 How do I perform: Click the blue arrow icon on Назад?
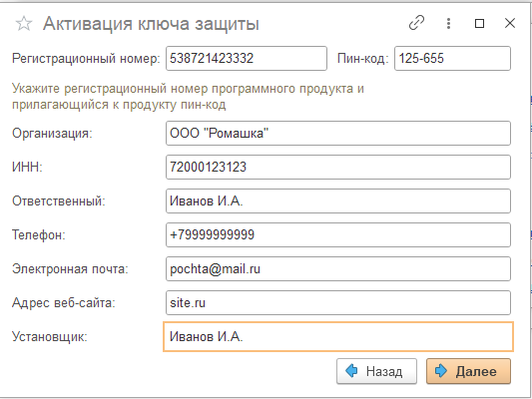point(352,371)
